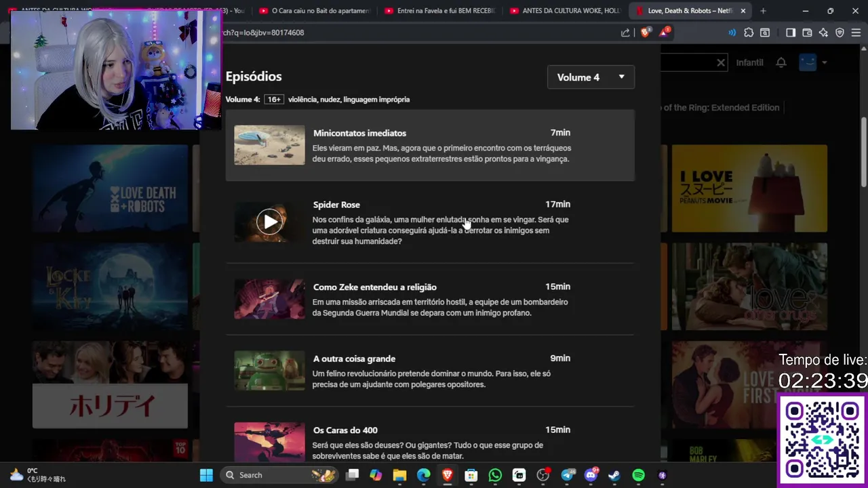Click the 17min duration of Spider Rose
The image size is (868, 488).
point(557,204)
